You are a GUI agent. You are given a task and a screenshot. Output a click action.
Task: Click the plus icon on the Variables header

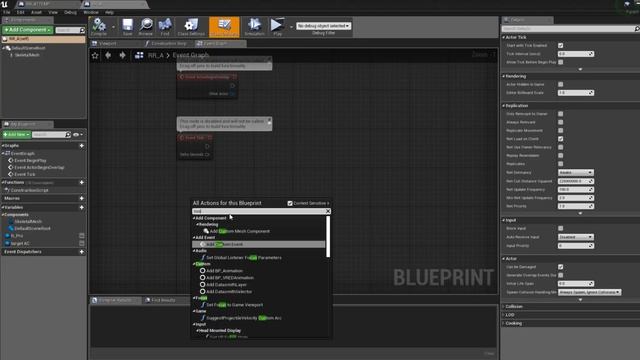point(82,207)
